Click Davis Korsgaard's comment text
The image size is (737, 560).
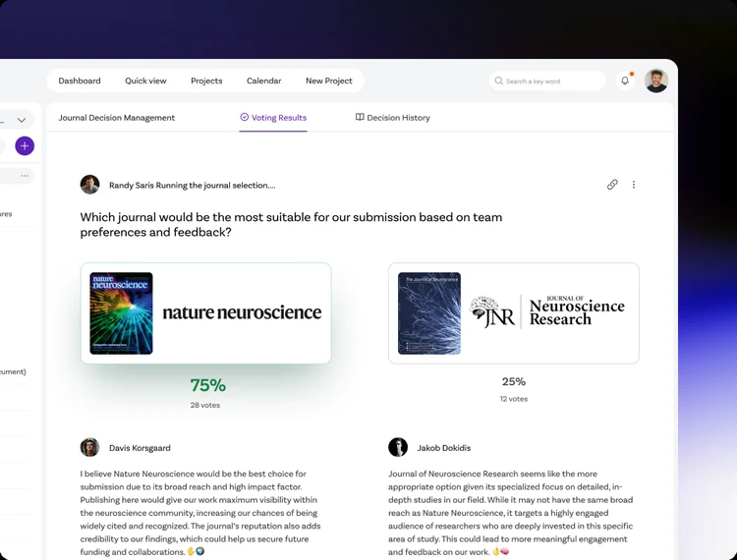(200, 513)
